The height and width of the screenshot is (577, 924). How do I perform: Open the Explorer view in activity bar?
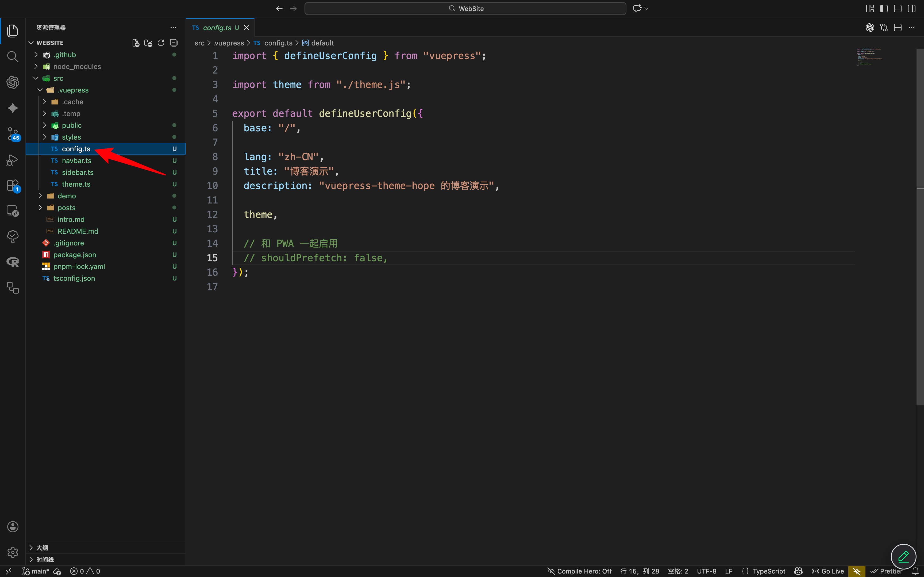click(13, 30)
